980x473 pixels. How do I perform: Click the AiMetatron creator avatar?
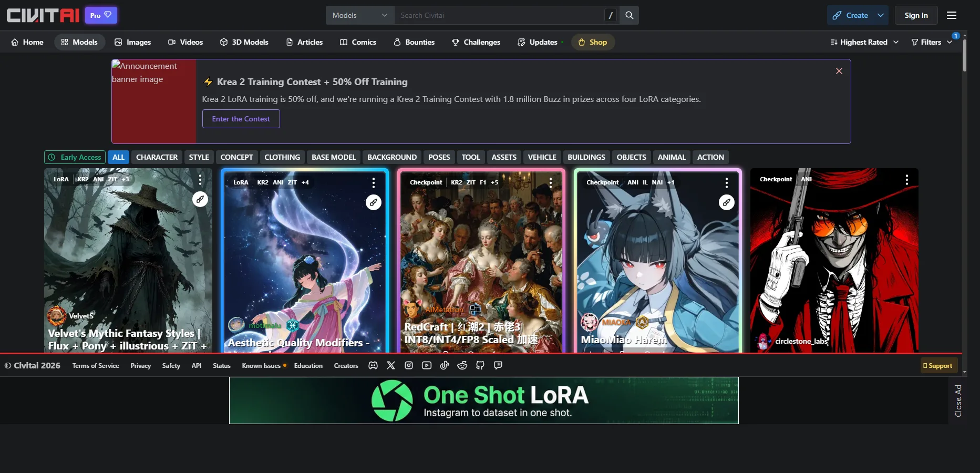412,310
